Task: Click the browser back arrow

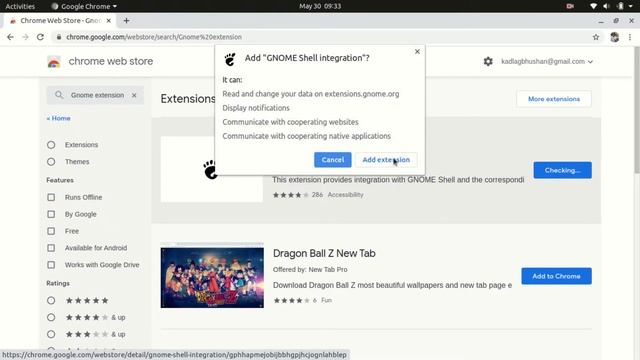Action: click(10, 37)
